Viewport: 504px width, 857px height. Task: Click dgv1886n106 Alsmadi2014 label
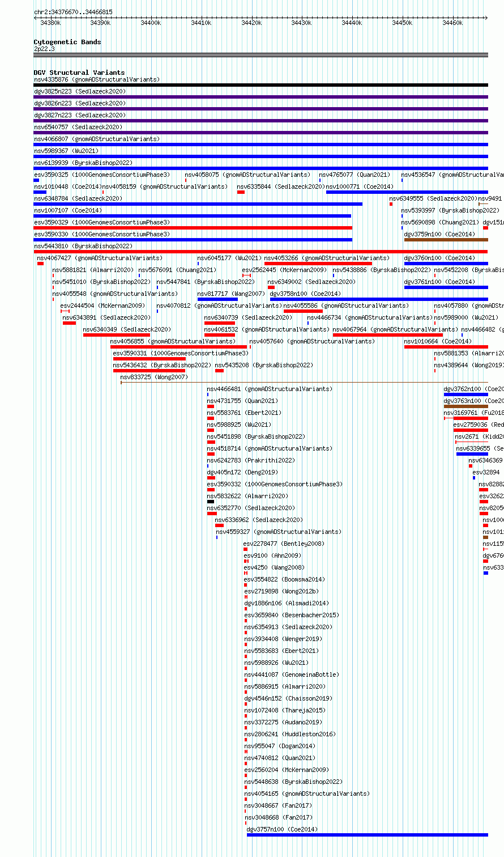point(287,603)
